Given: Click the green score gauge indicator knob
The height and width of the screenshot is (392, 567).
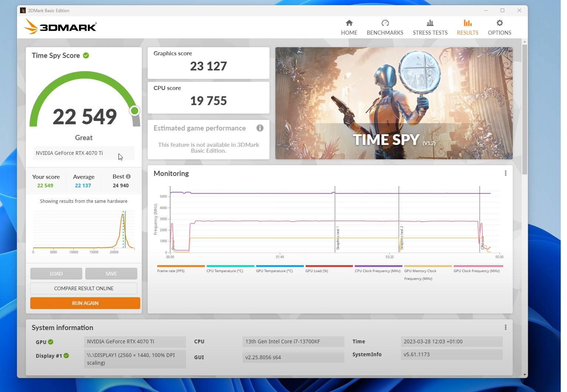Looking at the screenshot, I should pyautogui.click(x=135, y=111).
